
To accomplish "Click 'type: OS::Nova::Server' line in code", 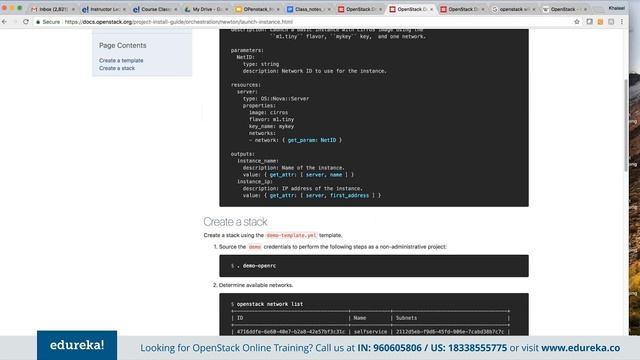I will pyautogui.click(x=276, y=99).
